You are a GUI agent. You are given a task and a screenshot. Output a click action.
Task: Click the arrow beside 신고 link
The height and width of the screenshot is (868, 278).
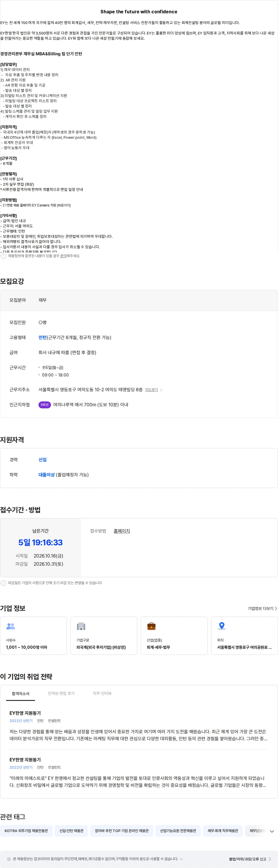click(270, 859)
